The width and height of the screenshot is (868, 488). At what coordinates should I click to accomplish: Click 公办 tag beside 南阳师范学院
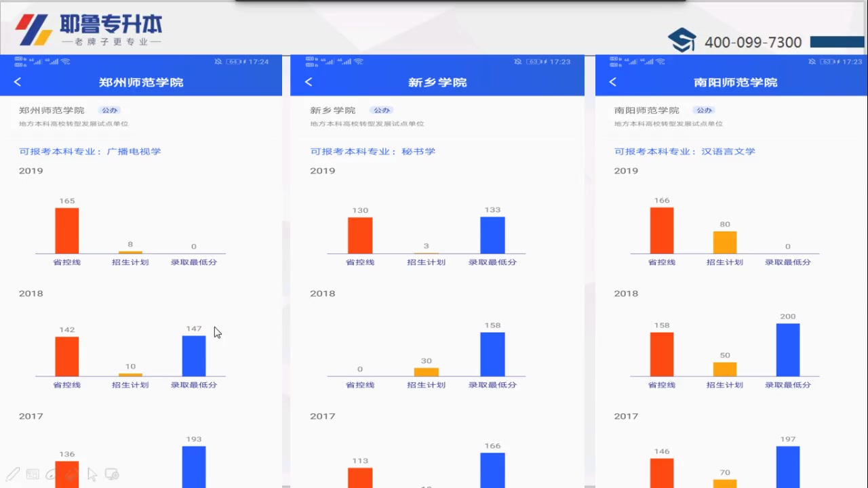[705, 110]
